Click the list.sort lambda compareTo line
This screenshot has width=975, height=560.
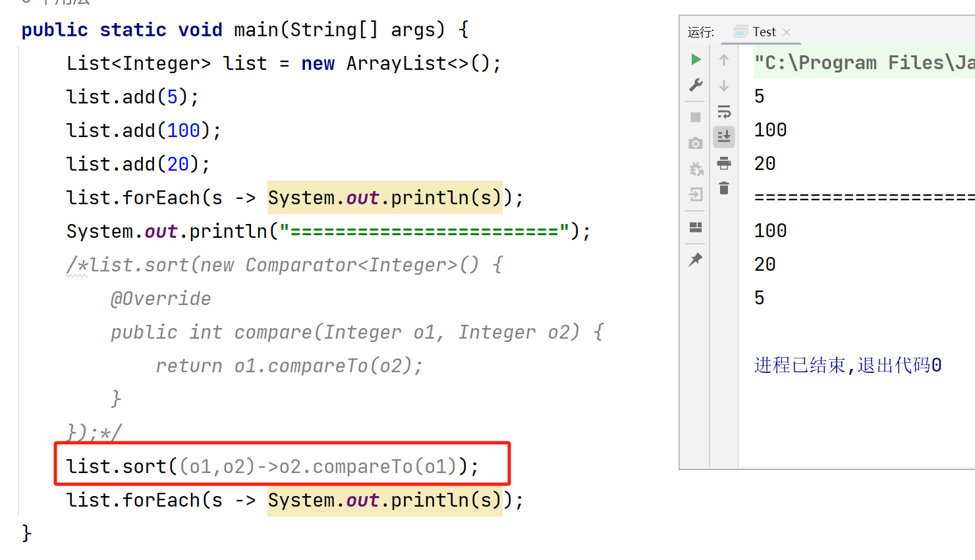(x=273, y=467)
